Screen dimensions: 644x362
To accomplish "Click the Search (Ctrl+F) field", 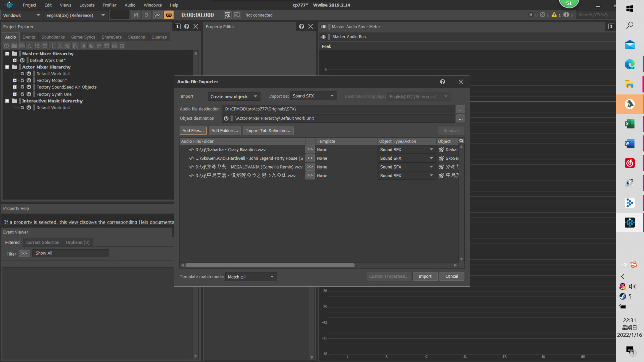I will pyautogui.click(x=595, y=15).
